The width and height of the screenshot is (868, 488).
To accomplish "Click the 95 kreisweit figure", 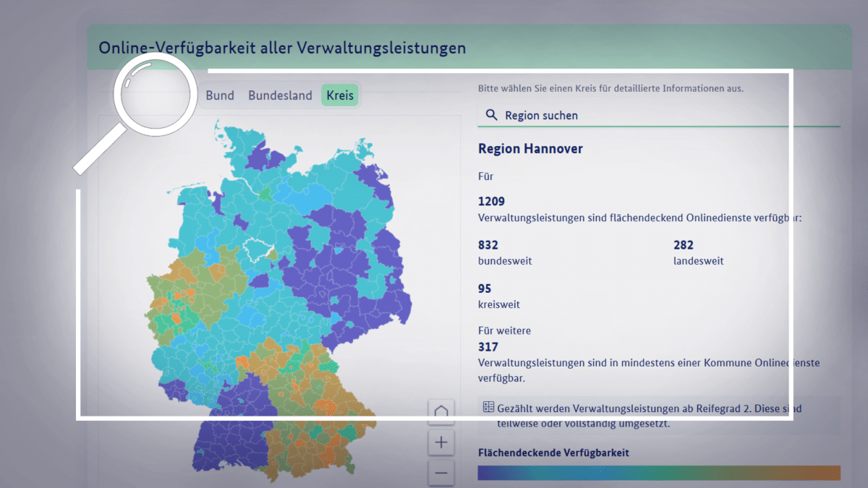I will pyautogui.click(x=485, y=288).
